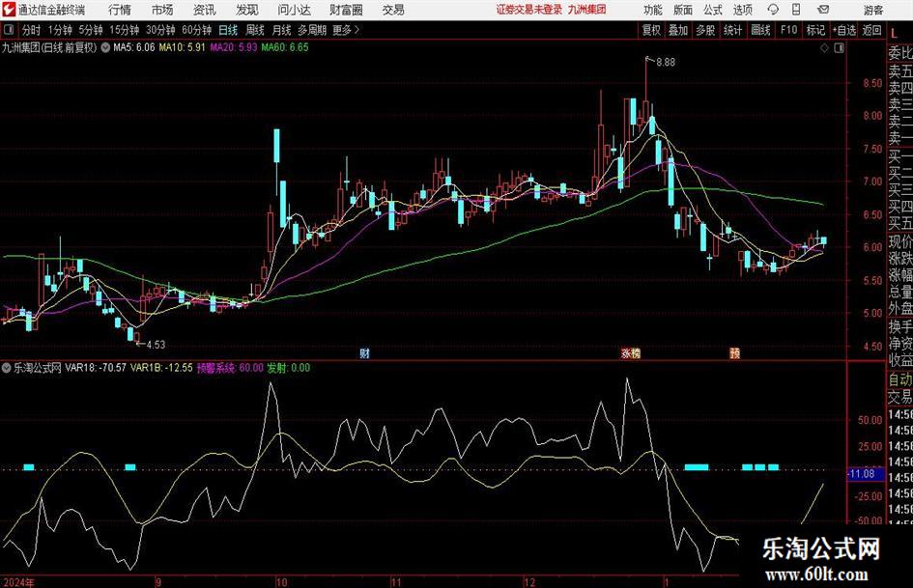Switch to the 周线 weekly period

[255, 30]
